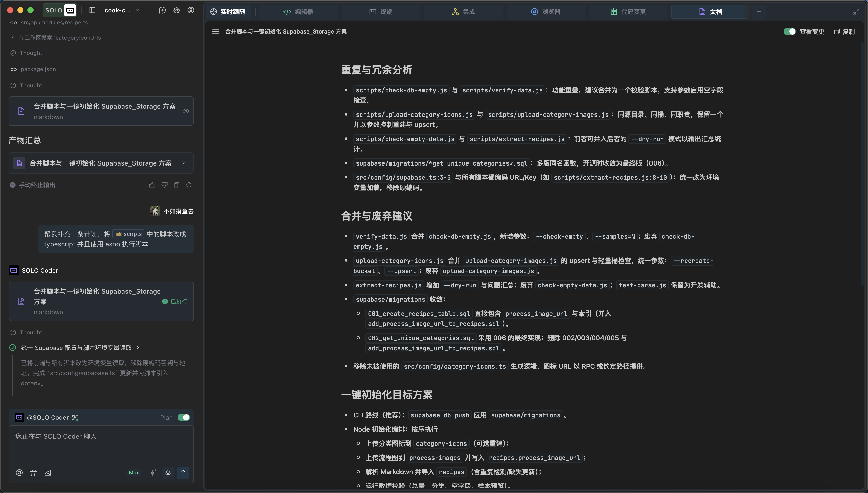Viewport: 868px width, 493px height.
Task: Switch to the 代码变更 tab
Action: [628, 12]
